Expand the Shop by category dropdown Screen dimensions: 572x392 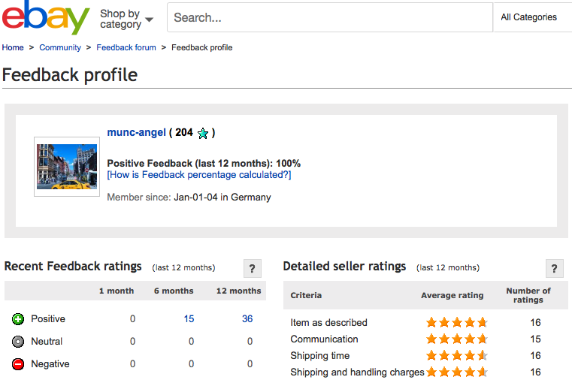click(126, 19)
